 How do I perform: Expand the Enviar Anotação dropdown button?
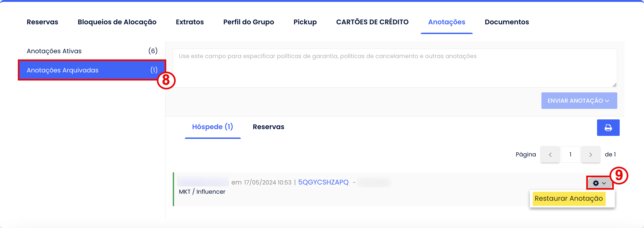point(579,101)
